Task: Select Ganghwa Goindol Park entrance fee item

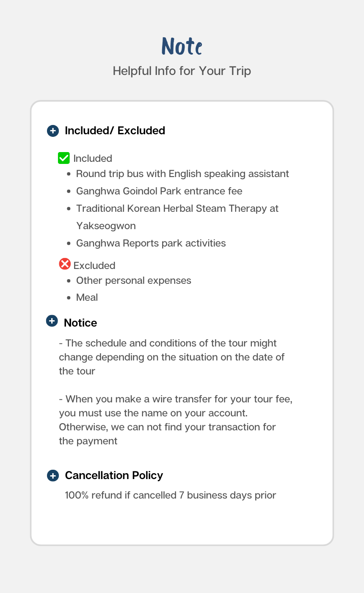Action: 159,191
